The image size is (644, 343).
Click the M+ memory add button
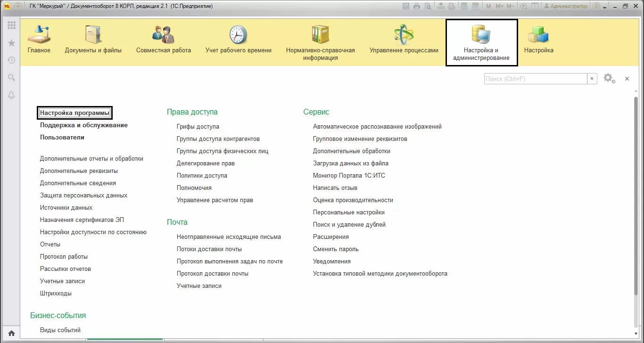(499, 6)
